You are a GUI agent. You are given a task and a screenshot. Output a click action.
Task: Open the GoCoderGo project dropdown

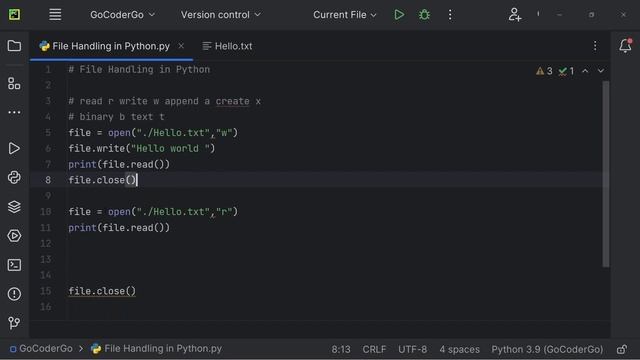tap(122, 15)
